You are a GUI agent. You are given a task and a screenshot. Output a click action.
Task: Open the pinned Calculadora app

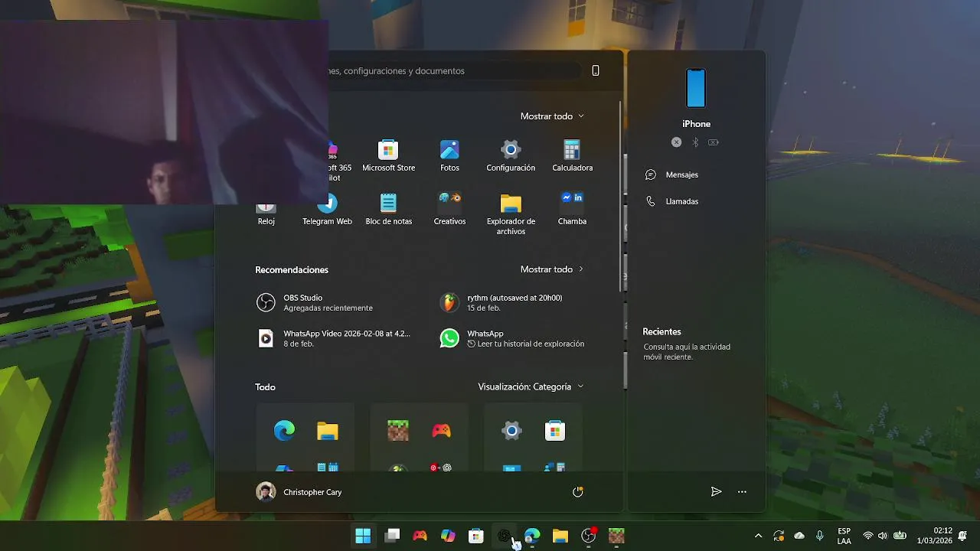(x=572, y=156)
